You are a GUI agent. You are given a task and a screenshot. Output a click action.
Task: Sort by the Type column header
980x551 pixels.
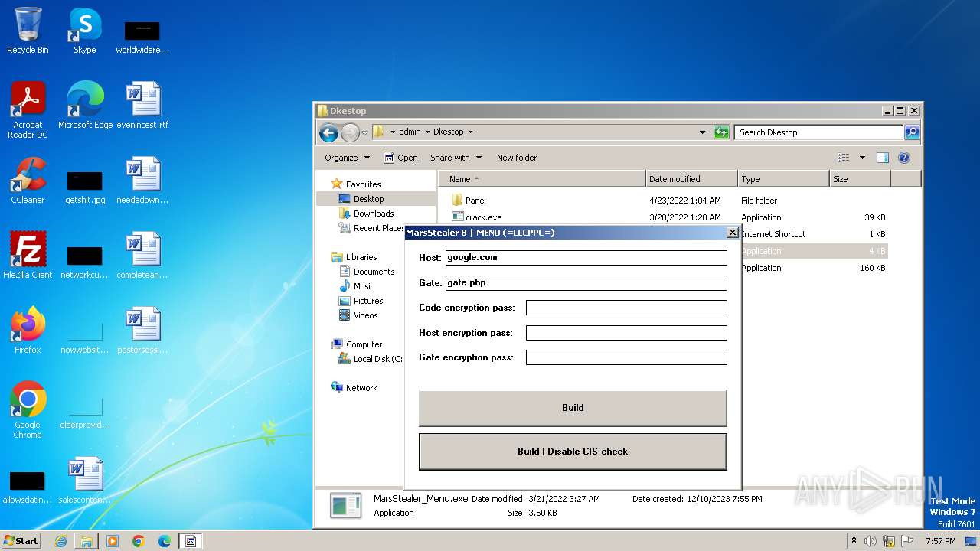click(x=783, y=179)
